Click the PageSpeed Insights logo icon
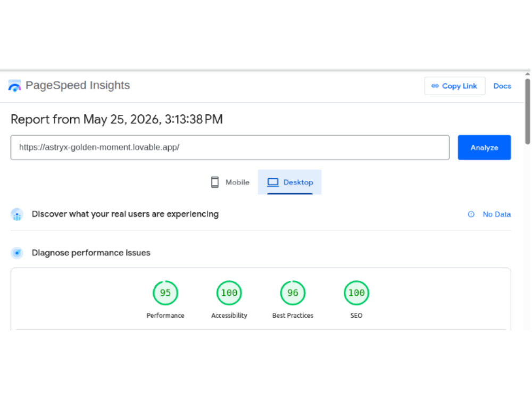Image resolution: width=532 pixels, height=399 pixels. pyautogui.click(x=14, y=86)
